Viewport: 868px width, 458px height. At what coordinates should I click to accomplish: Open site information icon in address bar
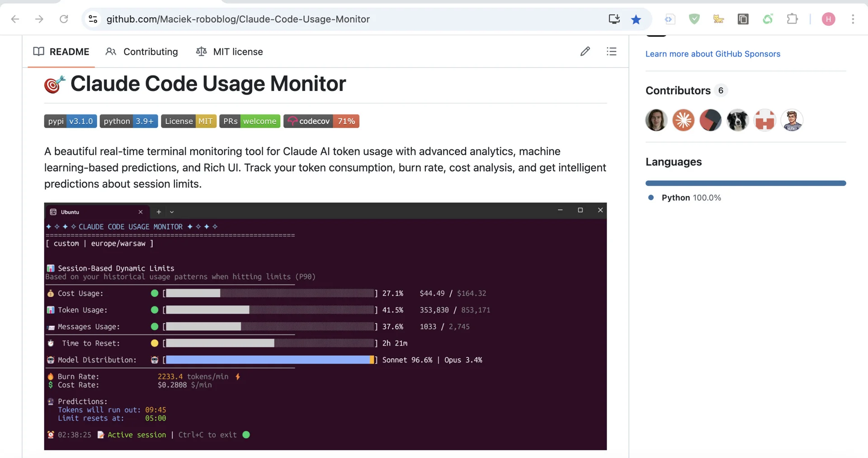93,19
